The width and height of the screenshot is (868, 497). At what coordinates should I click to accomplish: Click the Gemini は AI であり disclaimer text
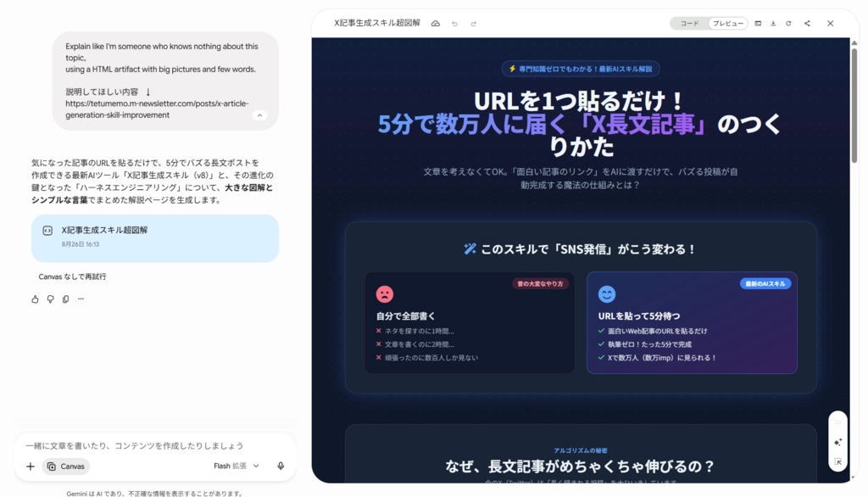click(154, 494)
